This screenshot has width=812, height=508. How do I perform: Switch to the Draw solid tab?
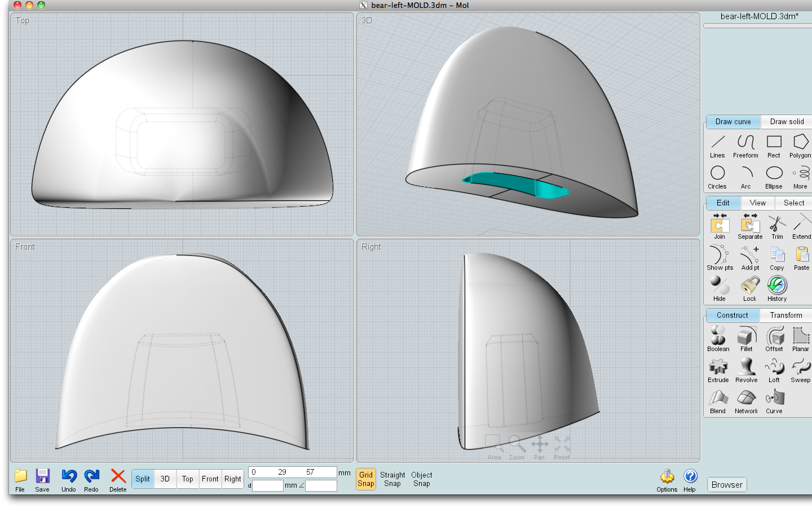787,121
